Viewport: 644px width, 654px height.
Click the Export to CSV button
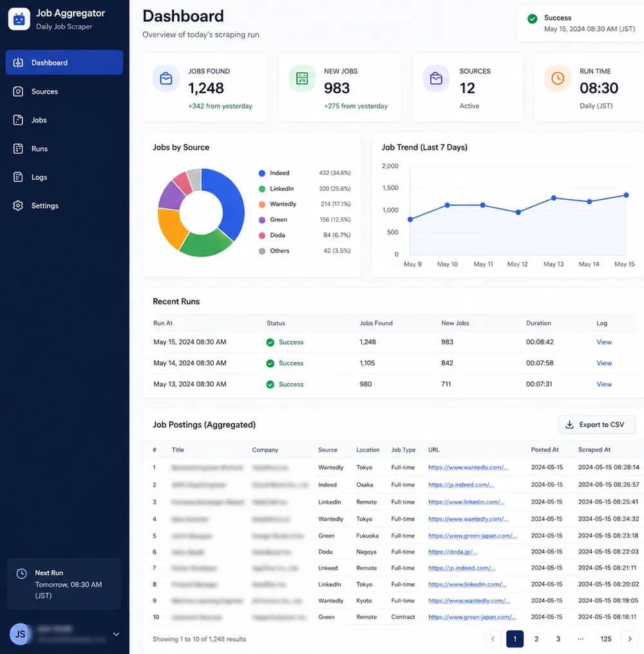596,425
